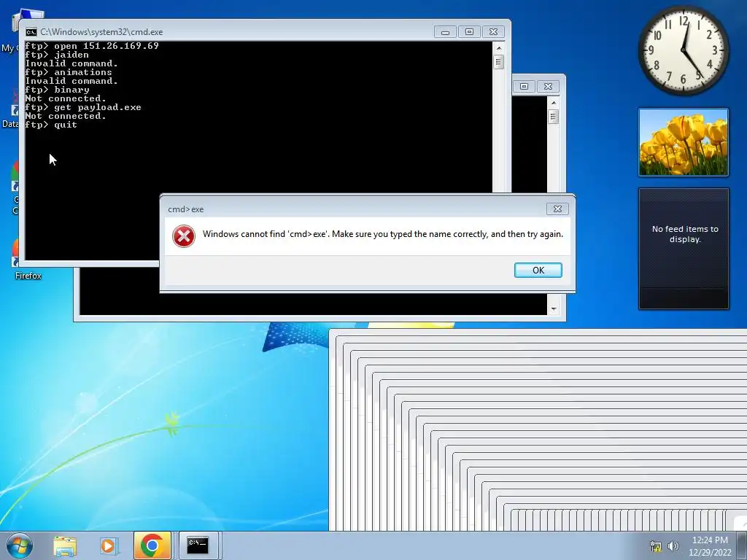Maximize the front cmd.exe window
Viewport: 747px width, 560px height.
click(469, 32)
